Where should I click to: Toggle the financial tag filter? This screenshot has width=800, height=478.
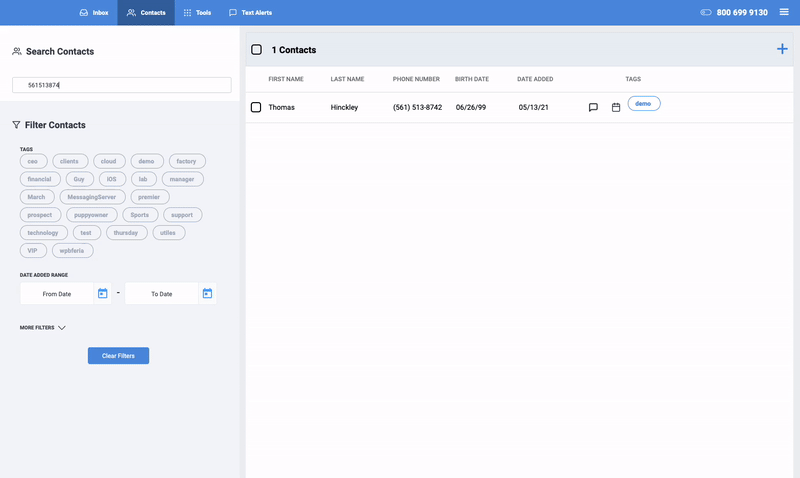(x=40, y=179)
